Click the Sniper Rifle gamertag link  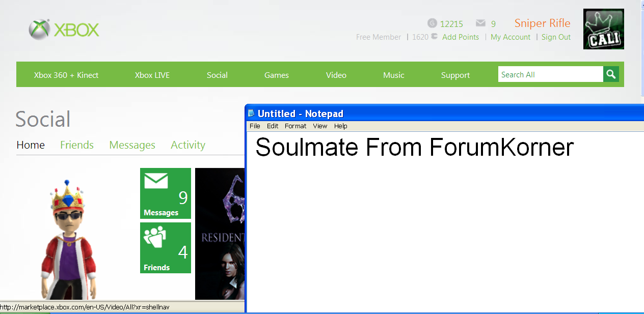click(543, 23)
